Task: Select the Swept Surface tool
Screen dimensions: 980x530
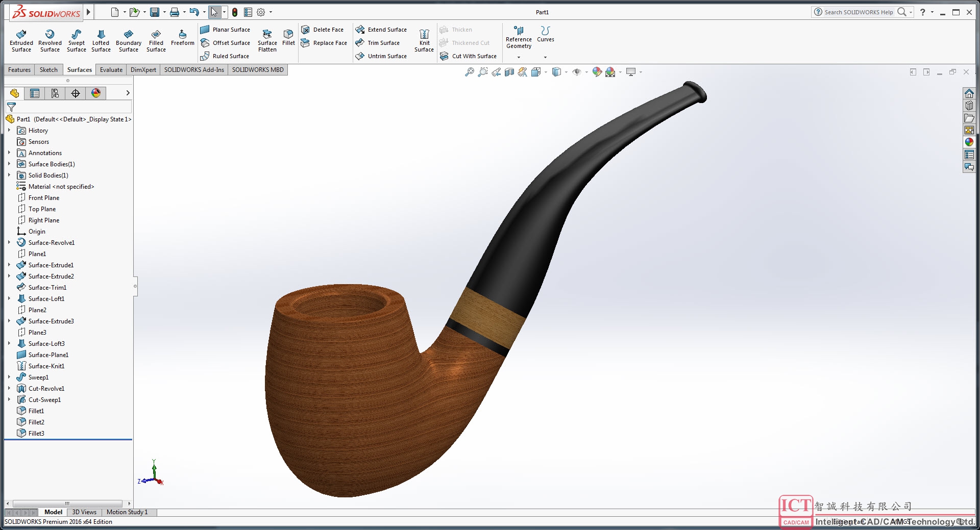Action: [77, 40]
